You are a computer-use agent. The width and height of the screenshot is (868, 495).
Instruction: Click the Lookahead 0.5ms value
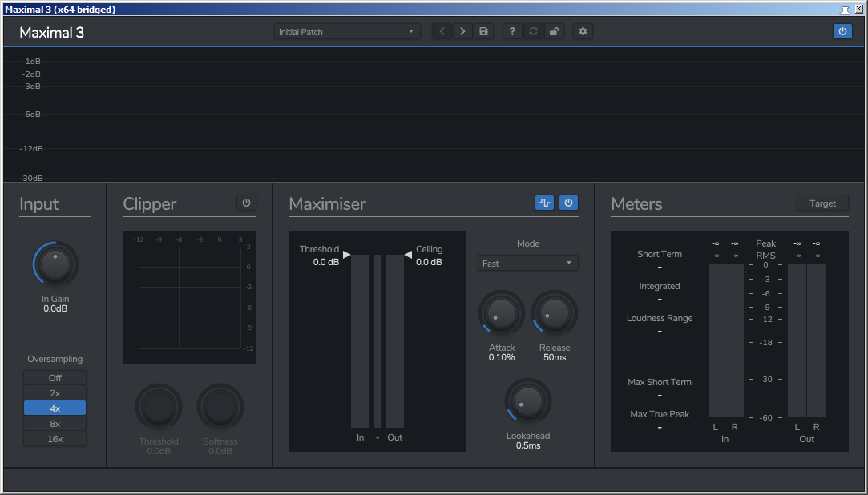click(528, 445)
